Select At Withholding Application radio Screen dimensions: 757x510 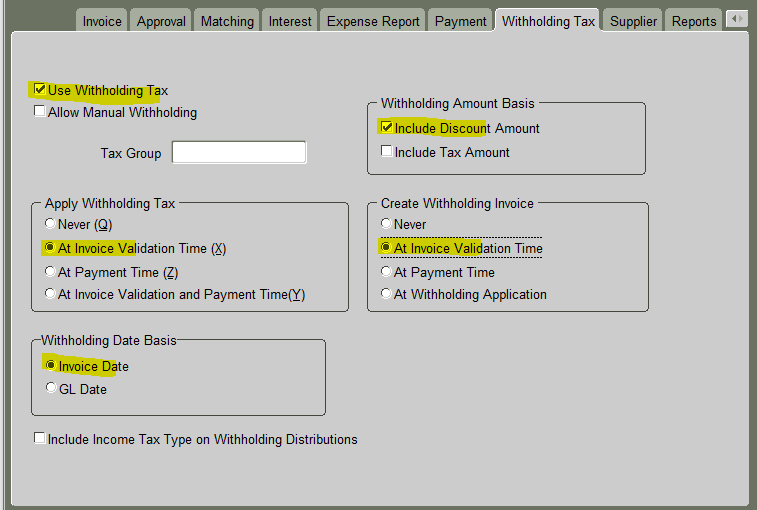pyautogui.click(x=386, y=294)
